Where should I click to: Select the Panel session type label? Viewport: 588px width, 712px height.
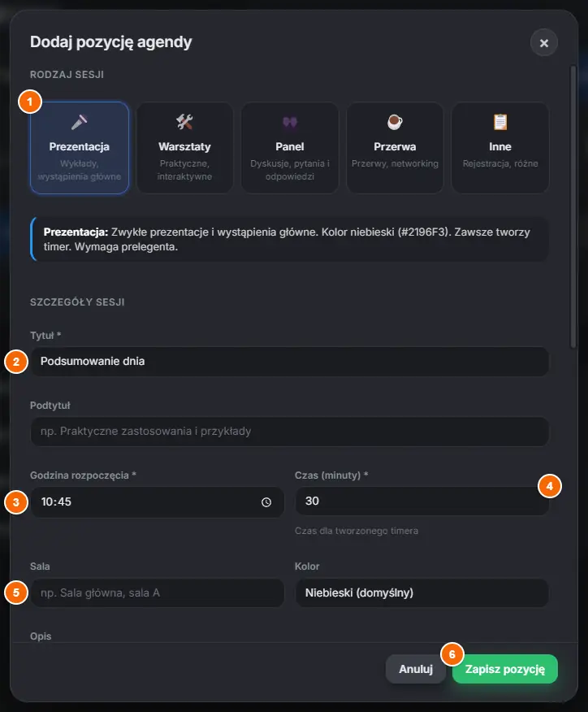pyautogui.click(x=289, y=146)
